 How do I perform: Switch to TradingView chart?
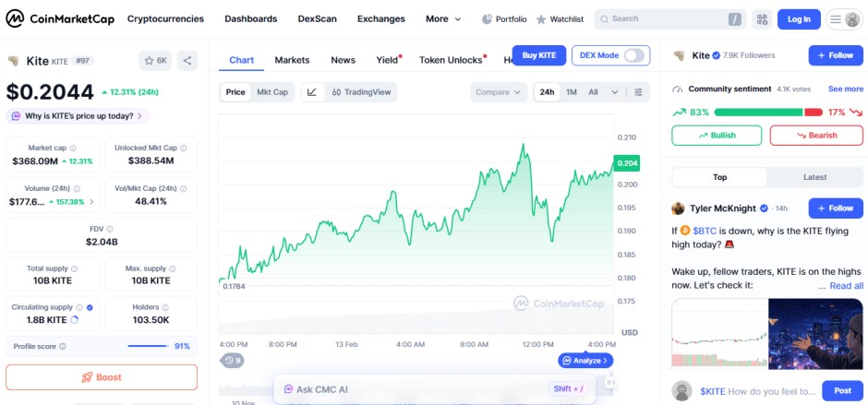362,92
